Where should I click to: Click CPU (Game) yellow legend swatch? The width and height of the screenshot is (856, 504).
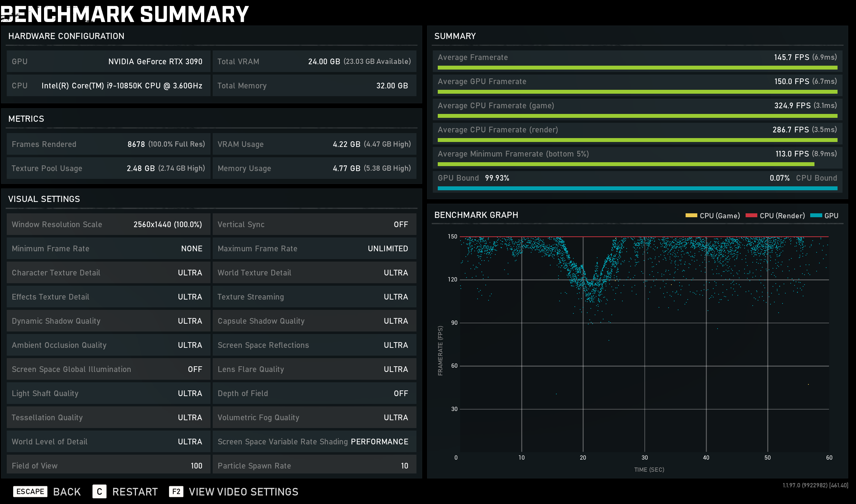pyautogui.click(x=691, y=215)
